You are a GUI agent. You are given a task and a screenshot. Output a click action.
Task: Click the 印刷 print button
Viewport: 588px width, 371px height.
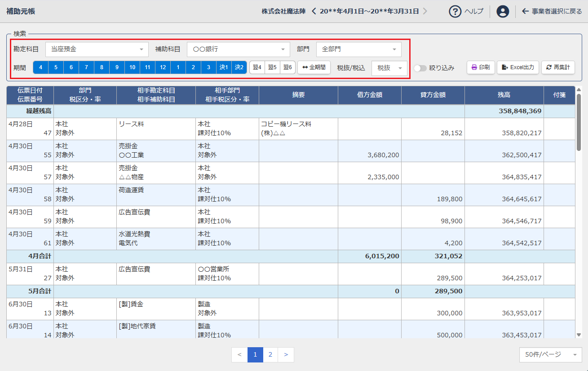[481, 67]
